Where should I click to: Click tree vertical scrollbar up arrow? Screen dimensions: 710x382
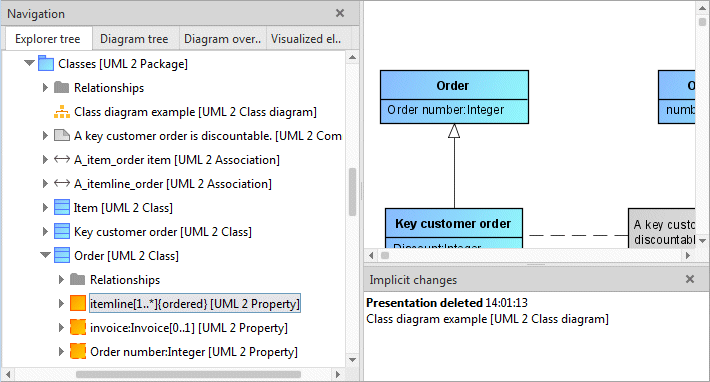pyautogui.click(x=352, y=57)
